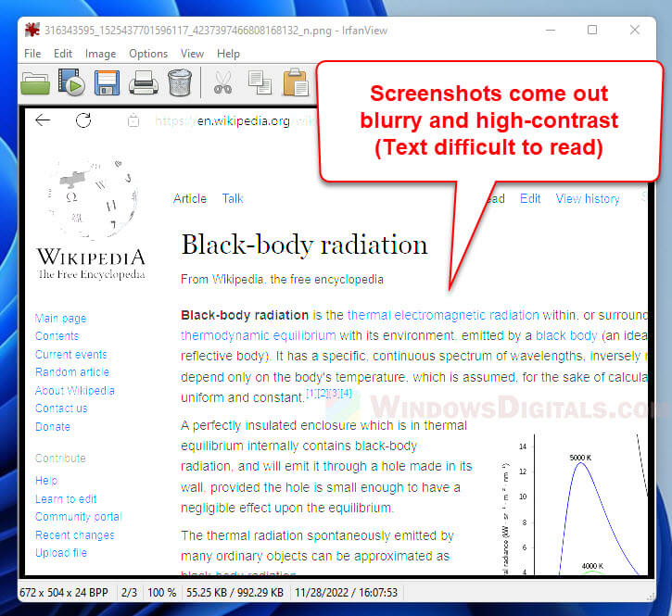
Task: Open the Options menu
Action: [148, 54]
